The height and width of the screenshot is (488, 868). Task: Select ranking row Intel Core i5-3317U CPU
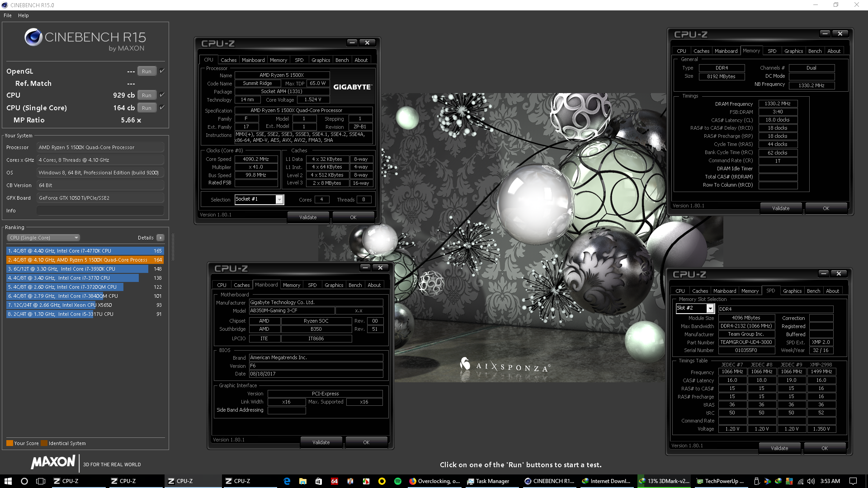click(85, 314)
